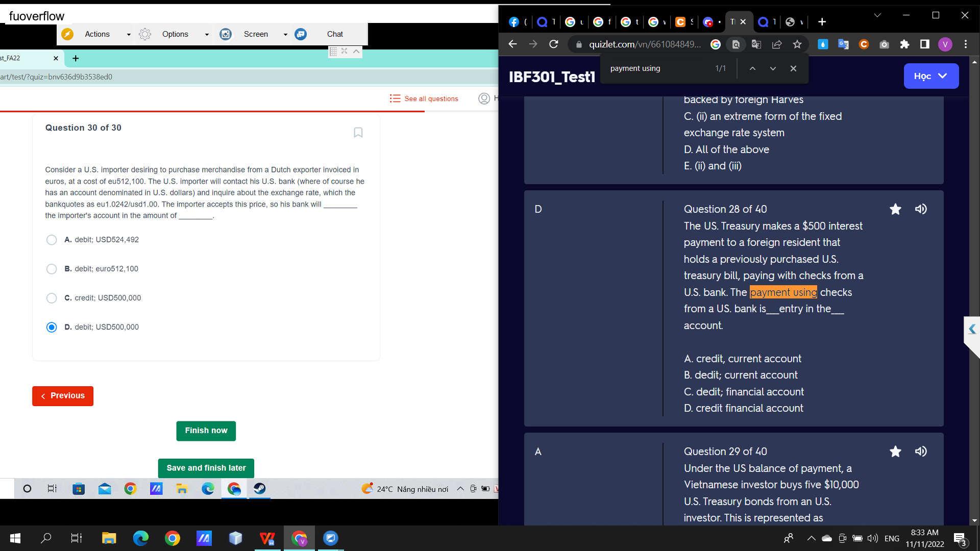Click the blue water-drop extension icon
The width and height of the screenshot is (980, 551).
click(823, 44)
